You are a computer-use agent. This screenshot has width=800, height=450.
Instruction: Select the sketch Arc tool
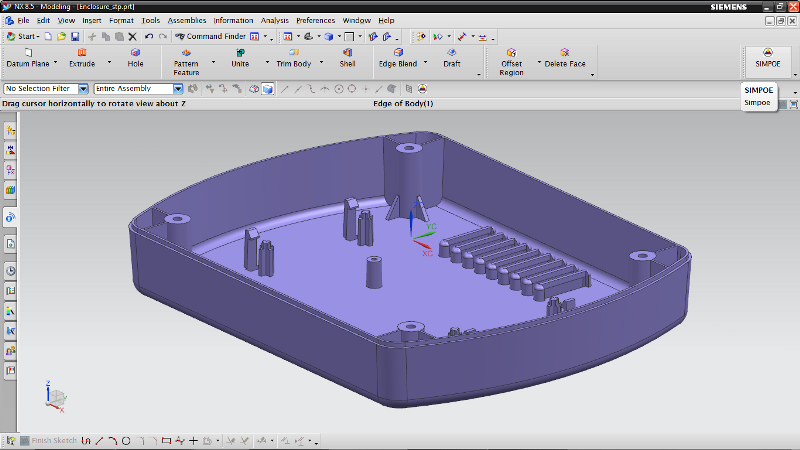click(x=113, y=440)
